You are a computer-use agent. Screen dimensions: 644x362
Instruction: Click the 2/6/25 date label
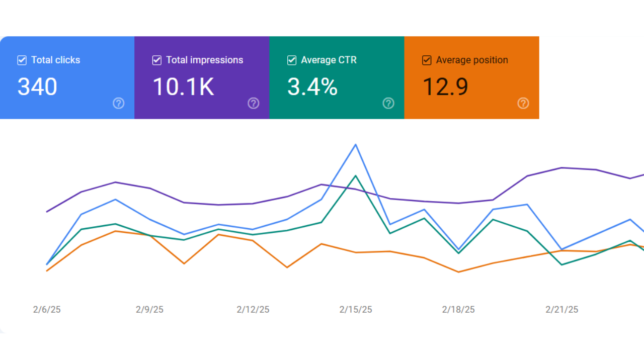pyautogui.click(x=47, y=310)
